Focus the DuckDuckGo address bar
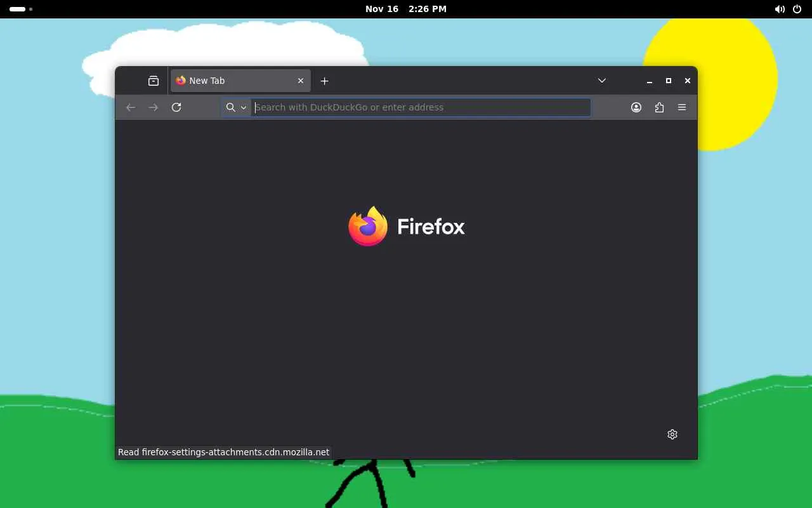This screenshot has width=812, height=508. 421,107
